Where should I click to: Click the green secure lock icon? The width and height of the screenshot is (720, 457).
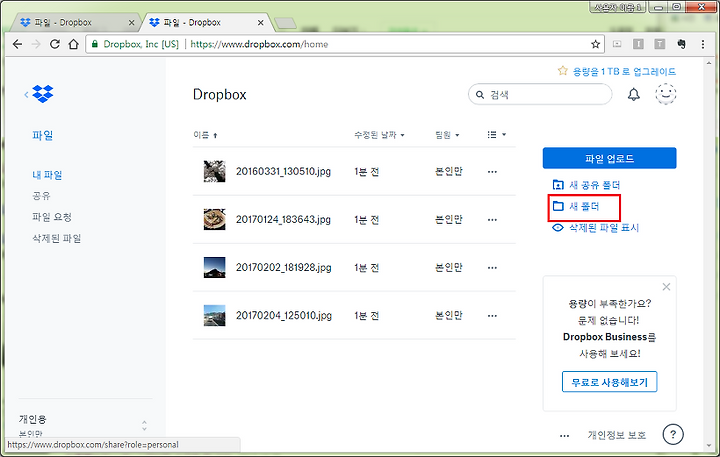(x=95, y=44)
